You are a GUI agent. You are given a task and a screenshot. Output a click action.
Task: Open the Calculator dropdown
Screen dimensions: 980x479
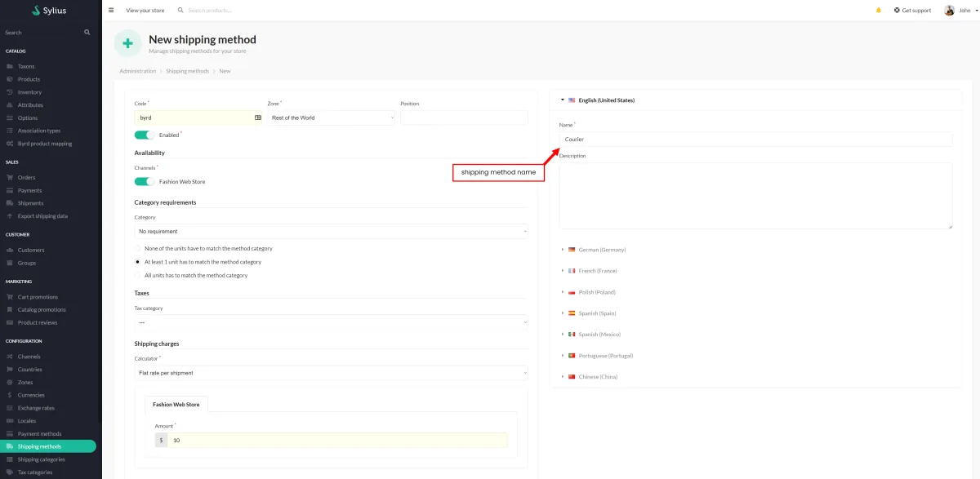pos(331,373)
